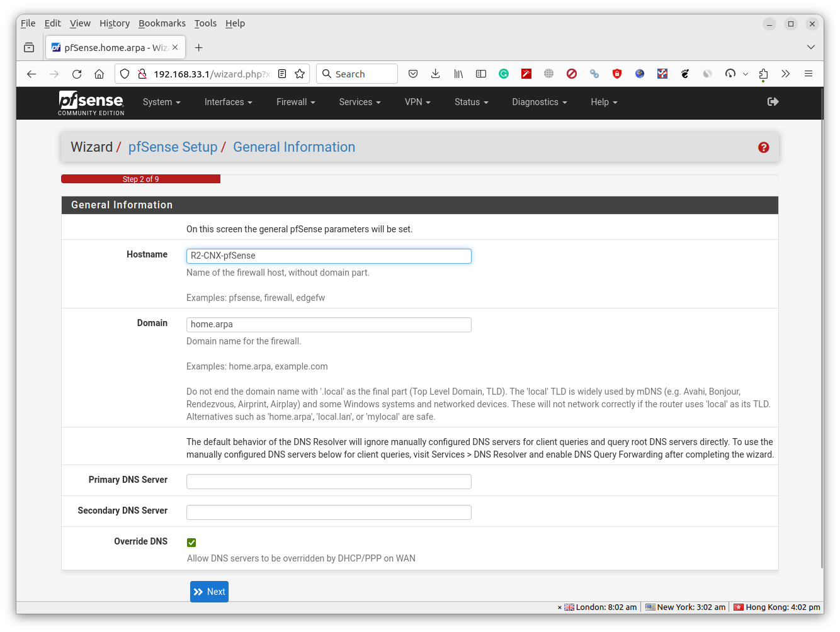Show more toolbar items with double chevron

pos(786,74)
